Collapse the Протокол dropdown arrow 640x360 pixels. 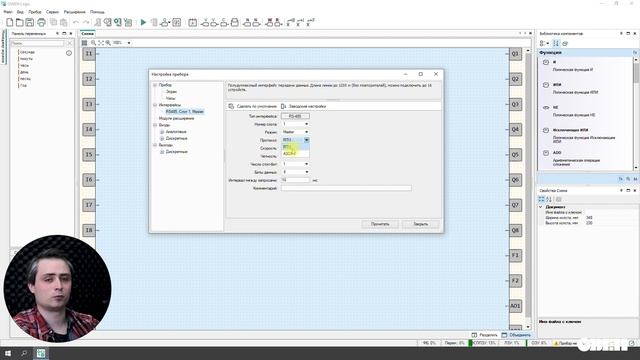[306, 140]
